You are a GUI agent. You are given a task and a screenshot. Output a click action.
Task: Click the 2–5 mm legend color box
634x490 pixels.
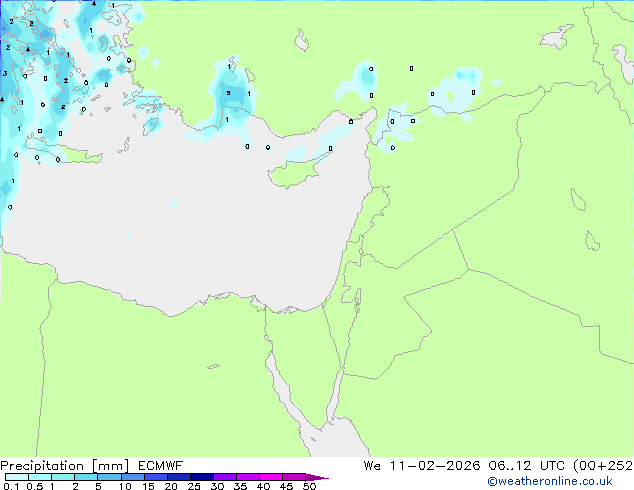click(x=86, y=477)
